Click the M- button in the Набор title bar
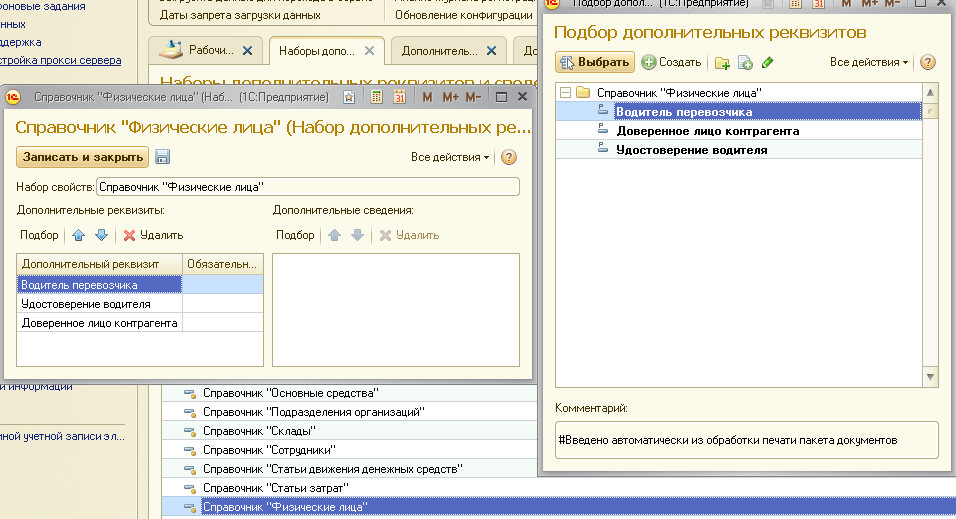Screen dimensions: 956x519 [473, 97]
